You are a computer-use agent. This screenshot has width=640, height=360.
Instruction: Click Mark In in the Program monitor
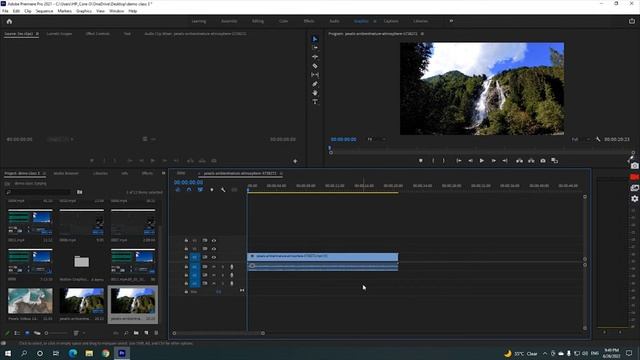click(x=433, y=161)
